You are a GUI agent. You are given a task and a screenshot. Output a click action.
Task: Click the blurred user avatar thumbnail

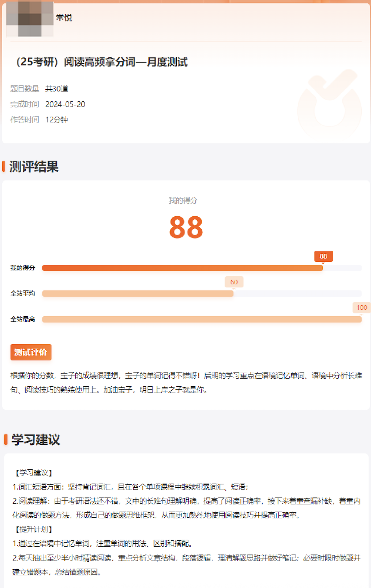(30, 19)
